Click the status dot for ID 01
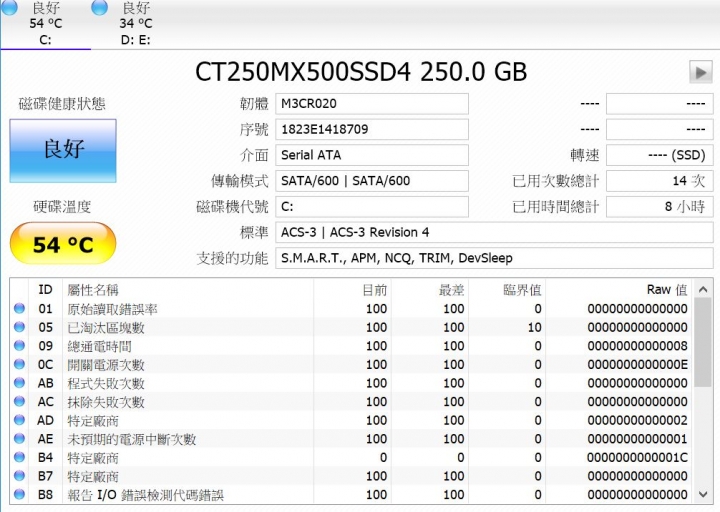Viewport: 720px width, 512px height. click(19, 309)
